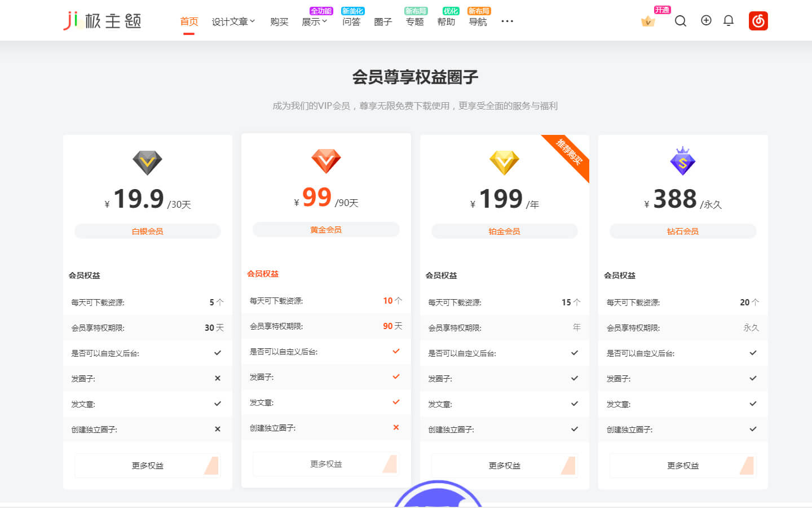Screen dimensions: 812x508
Task: Open the red user avatar icon
Action: [758, 21]
